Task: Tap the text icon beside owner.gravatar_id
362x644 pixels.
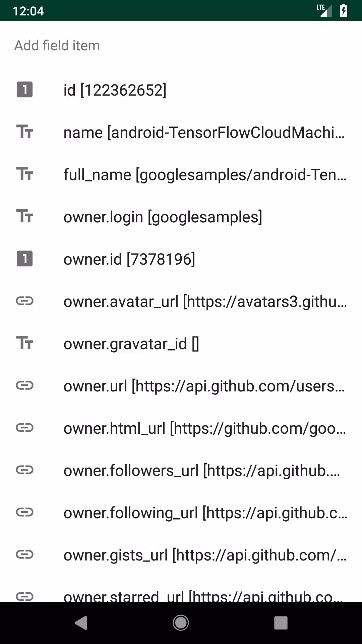Action: coord(24,343)
